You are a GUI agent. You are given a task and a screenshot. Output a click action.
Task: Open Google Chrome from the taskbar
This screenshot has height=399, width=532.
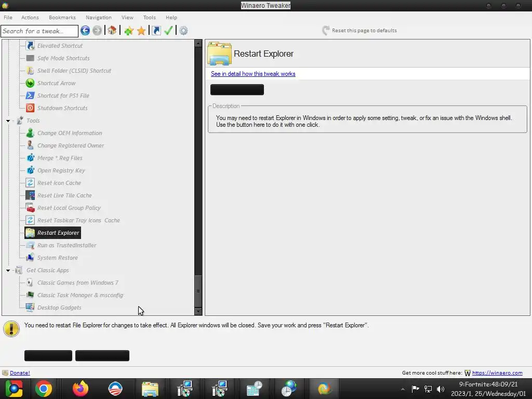point(44,389)
